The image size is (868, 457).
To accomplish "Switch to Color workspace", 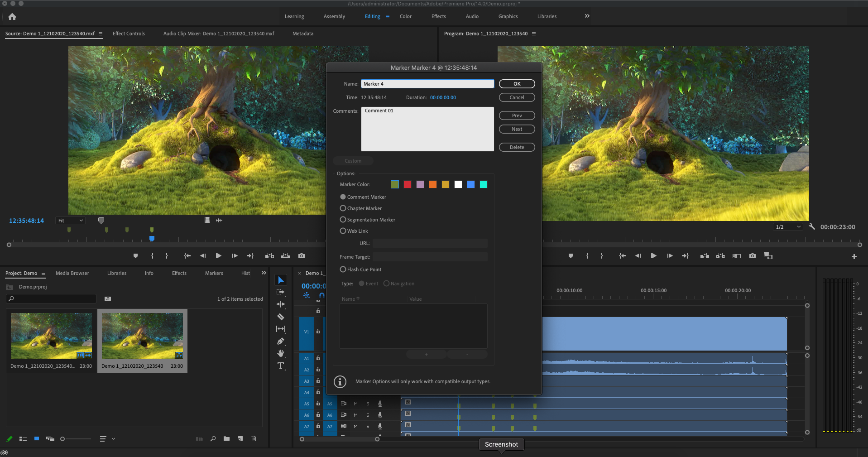I will 406,17.
